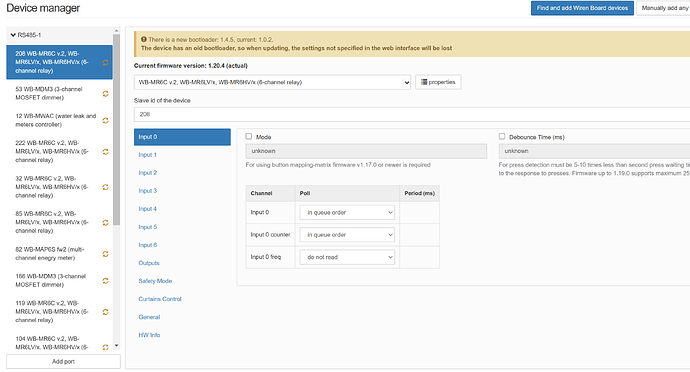Switch to the Input 2 tab
The image size is (690, 372).
point(147,173)
